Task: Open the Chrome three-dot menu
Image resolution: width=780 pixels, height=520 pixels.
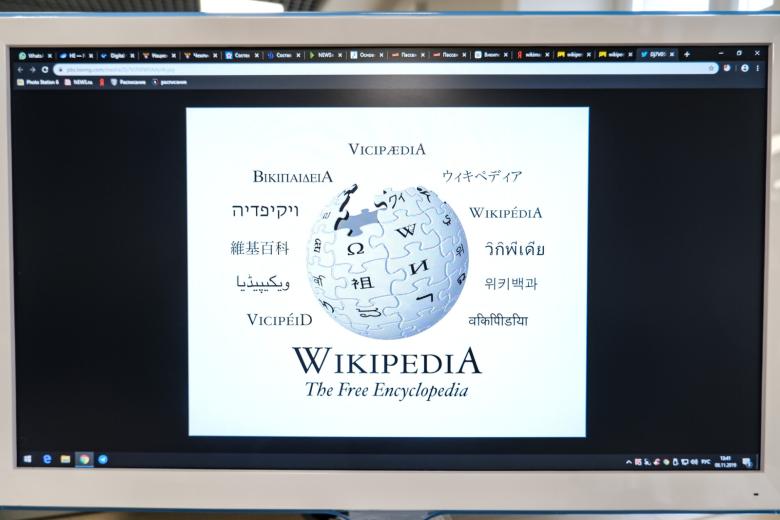Action: [758, 68]
